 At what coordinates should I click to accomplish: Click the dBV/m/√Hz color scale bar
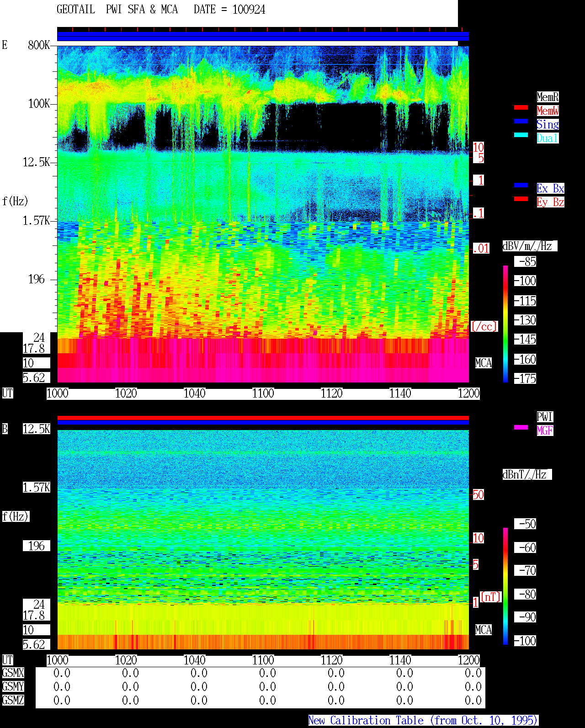click(x=505, y=324)
